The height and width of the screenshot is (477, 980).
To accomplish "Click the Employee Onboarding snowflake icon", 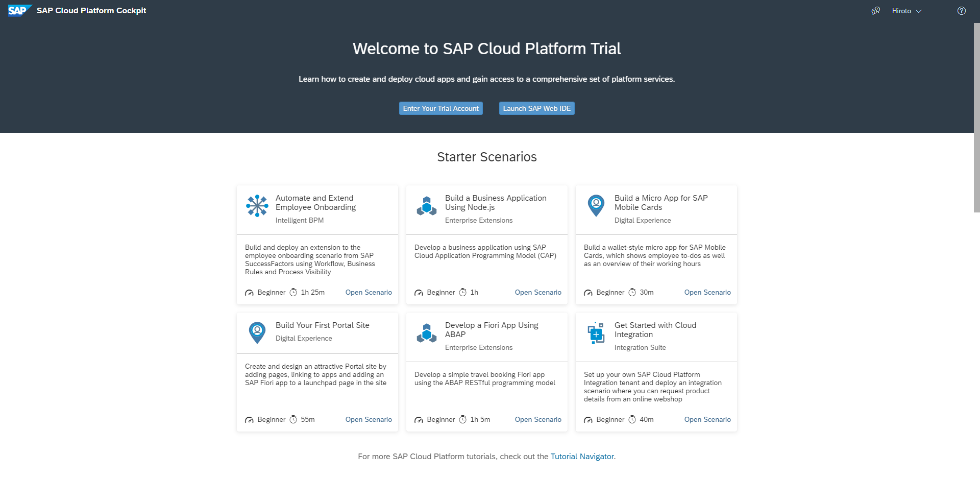I will pos(257,206).
